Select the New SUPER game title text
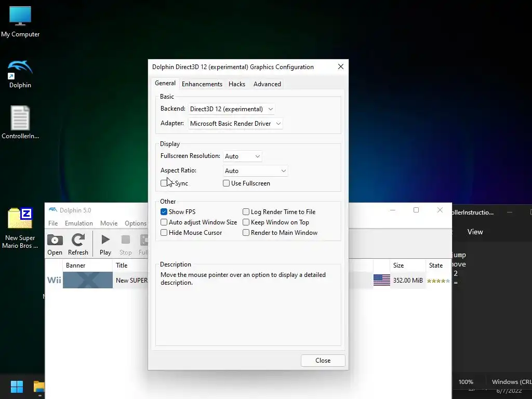532x399 pixels. coord(131,280)
